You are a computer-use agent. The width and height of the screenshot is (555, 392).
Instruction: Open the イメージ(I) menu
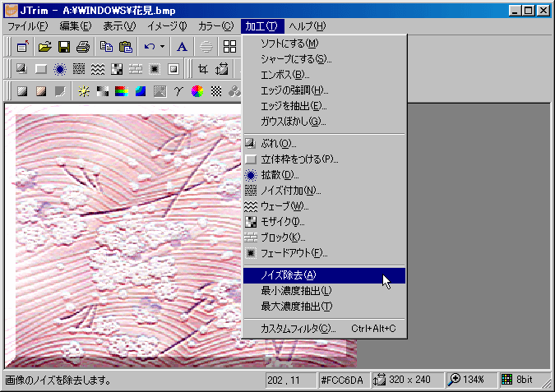167,26
